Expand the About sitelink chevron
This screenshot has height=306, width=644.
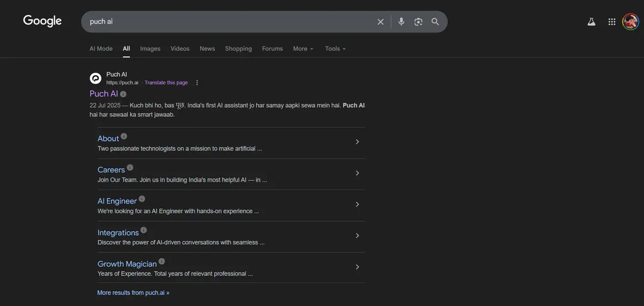357,142
